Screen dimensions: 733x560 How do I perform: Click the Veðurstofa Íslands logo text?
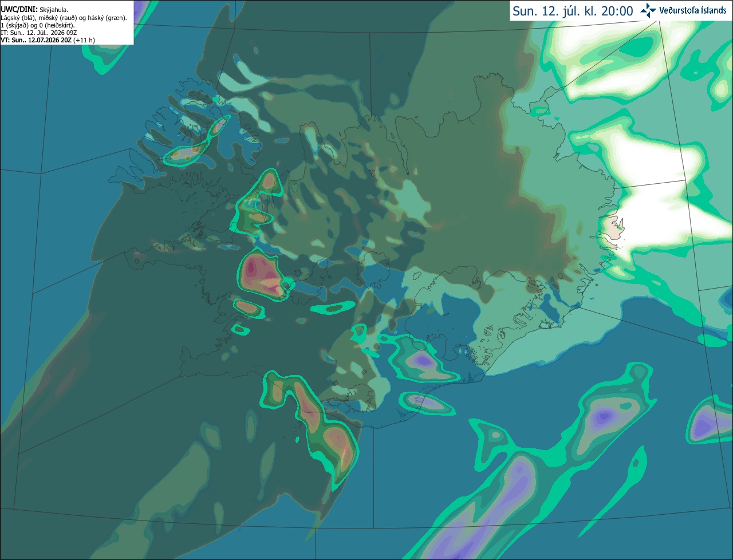[x=693, y=10]
